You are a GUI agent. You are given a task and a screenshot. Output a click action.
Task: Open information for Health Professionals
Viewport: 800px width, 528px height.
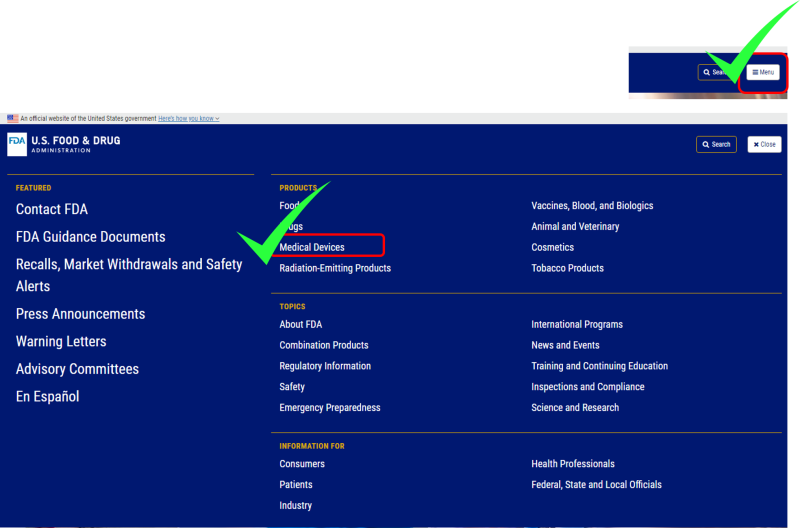pos(572,464)
